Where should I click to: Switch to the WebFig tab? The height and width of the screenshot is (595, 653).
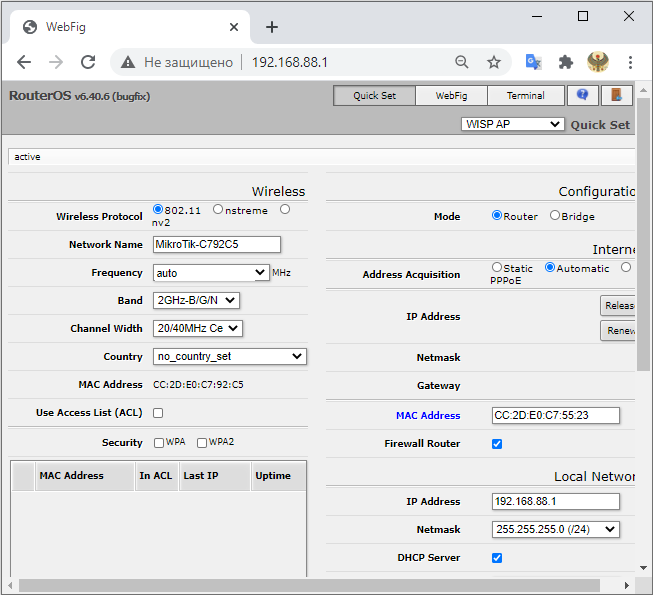[451, 96]
